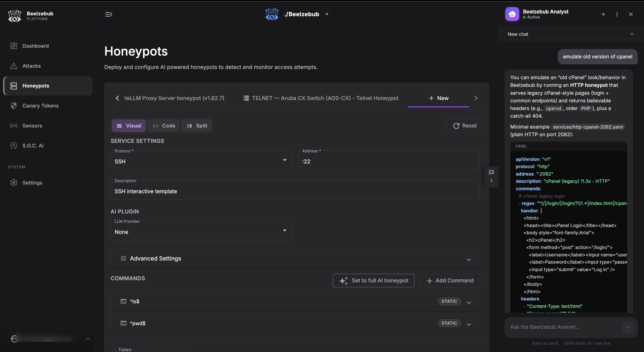Click the user avatar at sidebar bottom
Image resolution: width=644 pixels, height=352 pixels.
click(x=14, y=339)
